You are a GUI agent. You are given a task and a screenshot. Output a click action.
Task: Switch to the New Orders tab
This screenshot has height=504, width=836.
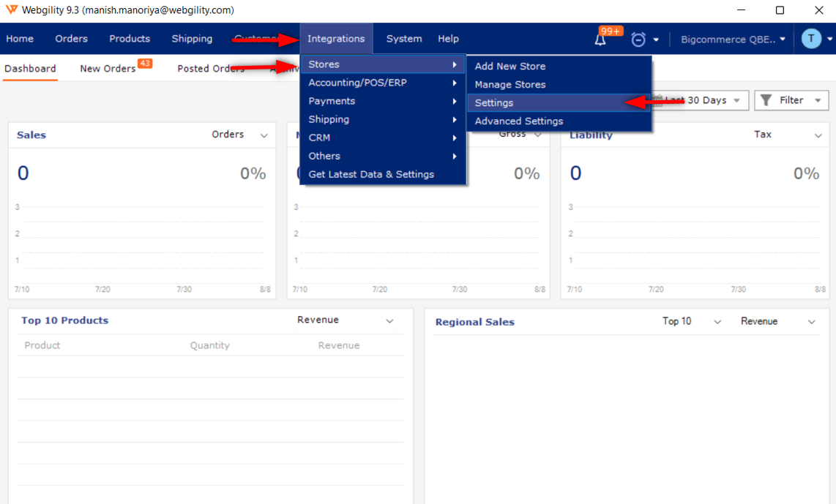(x=108, y=69)
